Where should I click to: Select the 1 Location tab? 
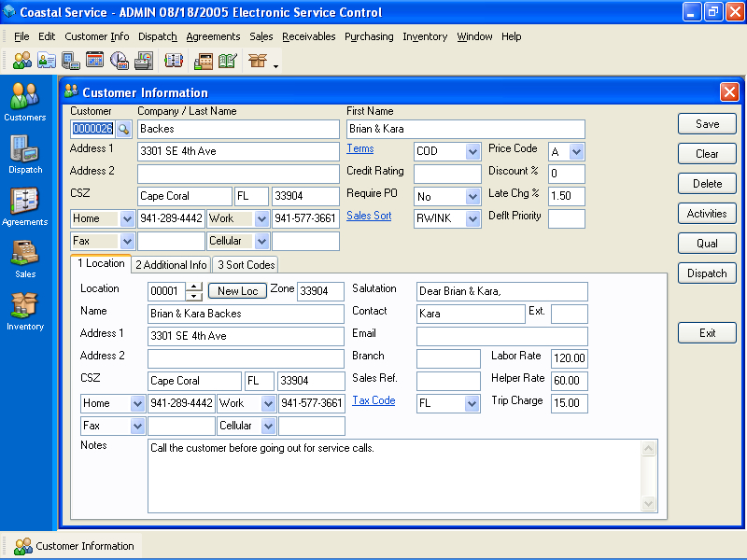click(101, 263)
